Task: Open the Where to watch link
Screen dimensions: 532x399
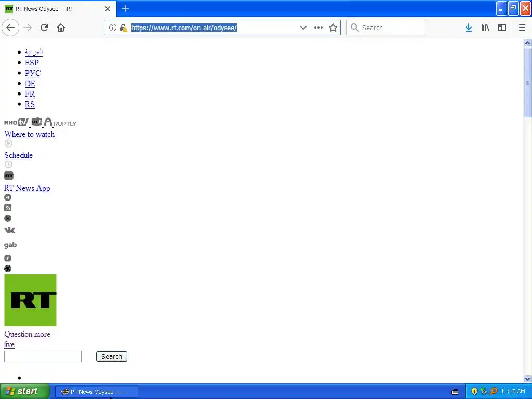Action: point(30,135)
